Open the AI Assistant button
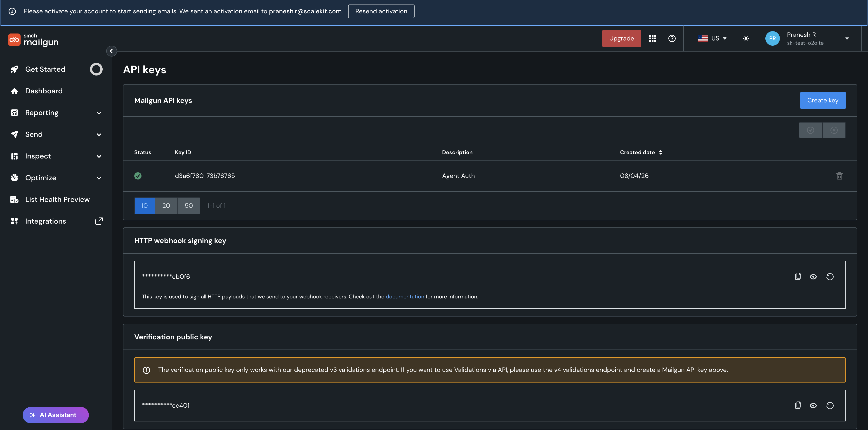The image size is (868, 430). pos(56,415)
